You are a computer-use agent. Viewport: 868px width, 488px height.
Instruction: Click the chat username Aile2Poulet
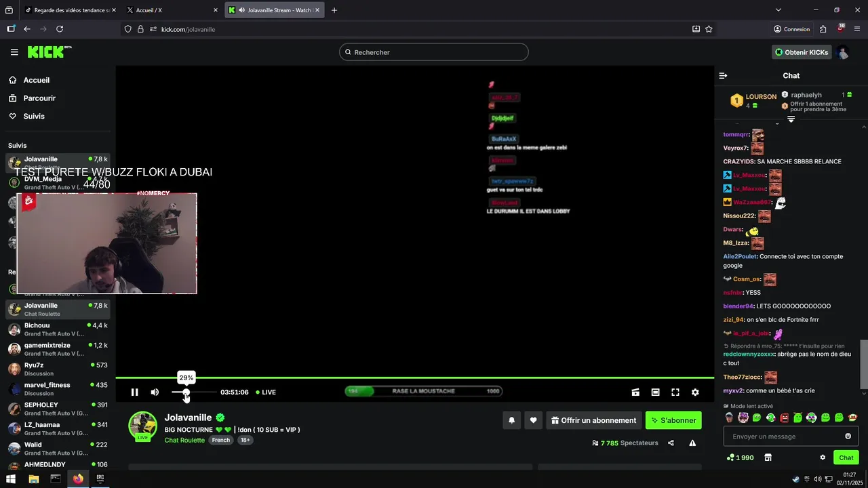click(x=739, y=256)
